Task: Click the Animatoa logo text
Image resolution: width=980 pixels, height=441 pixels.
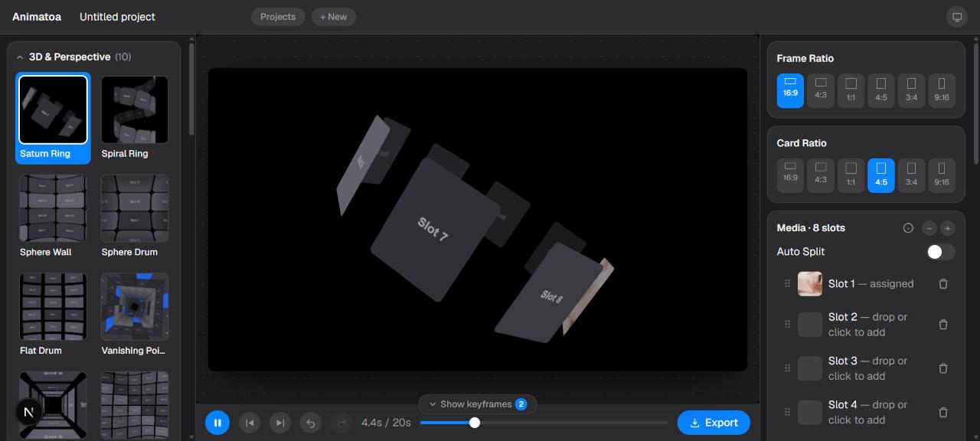Action: 37,17
